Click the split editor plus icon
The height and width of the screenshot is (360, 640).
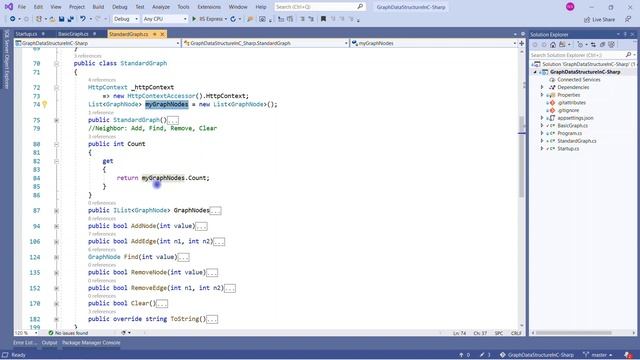(521, 43)
